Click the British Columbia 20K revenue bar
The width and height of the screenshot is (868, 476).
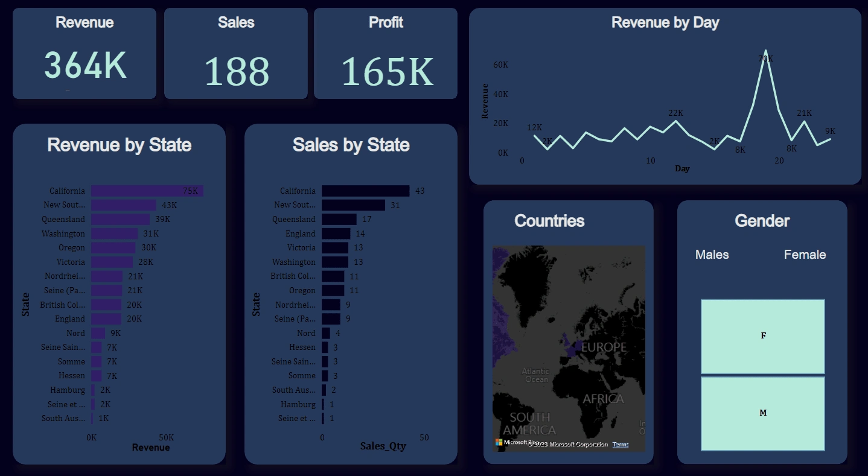click(x=106, y=305)
